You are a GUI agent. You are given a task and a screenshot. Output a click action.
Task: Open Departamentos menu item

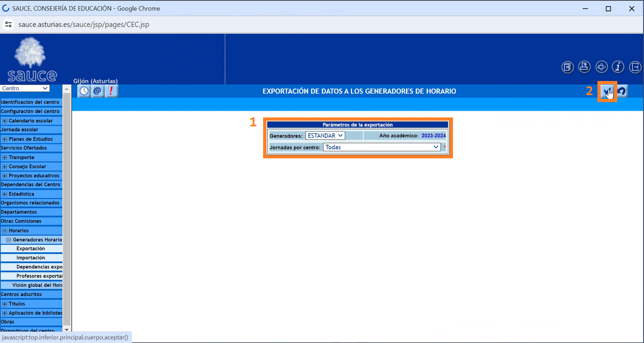click(x=31, y=212)
